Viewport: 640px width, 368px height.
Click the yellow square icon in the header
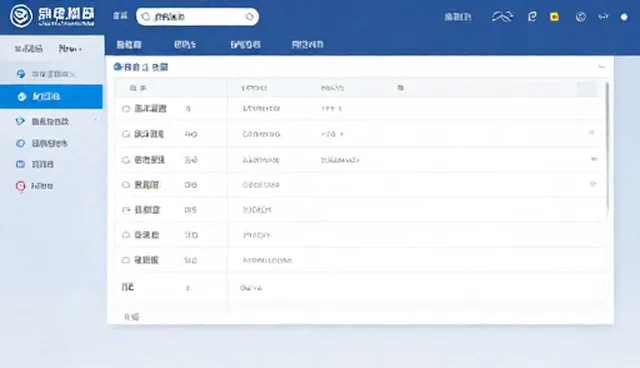pos(554,17)
